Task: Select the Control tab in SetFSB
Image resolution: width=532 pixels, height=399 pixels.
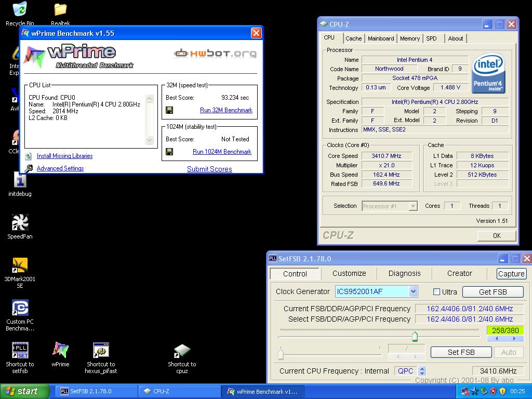Action: [295, 274]
